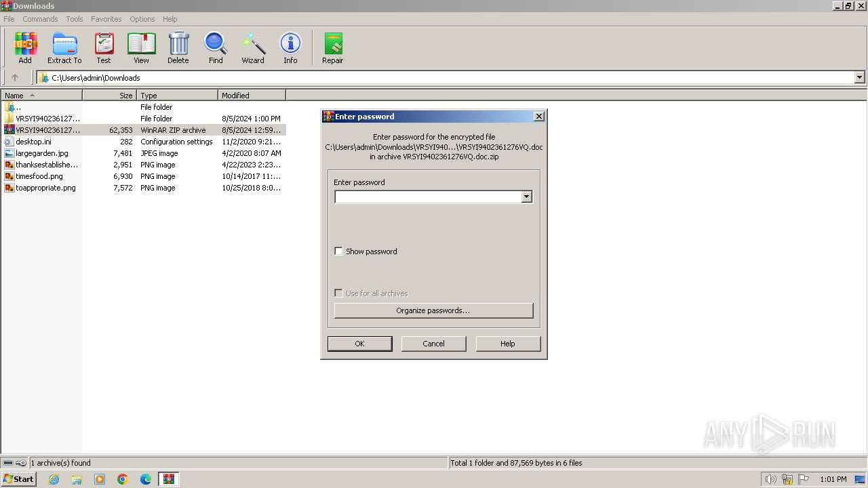Select the desktop.ini file icon
The width and height of the screenshot is (868, 488).
(9, 142)
